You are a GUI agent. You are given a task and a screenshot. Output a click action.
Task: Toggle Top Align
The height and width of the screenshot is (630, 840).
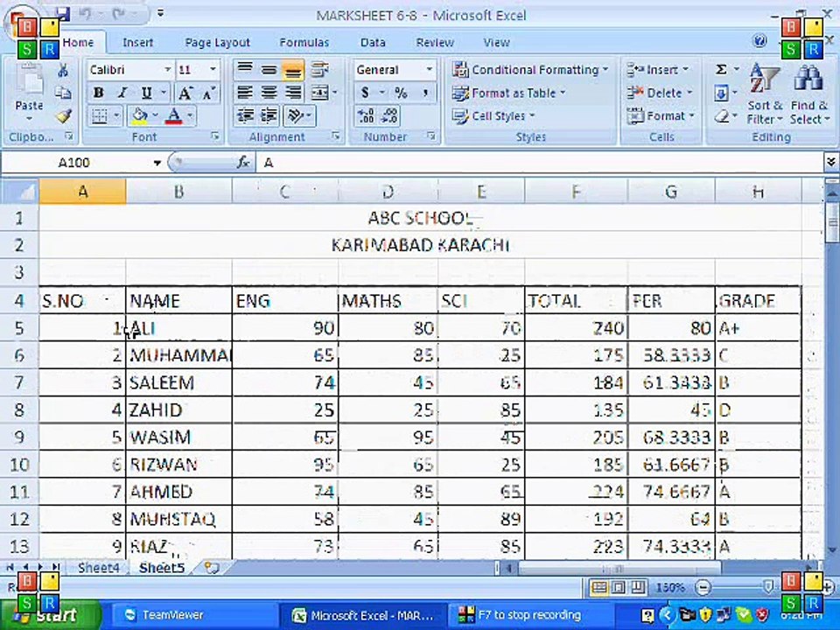[245, 69]
